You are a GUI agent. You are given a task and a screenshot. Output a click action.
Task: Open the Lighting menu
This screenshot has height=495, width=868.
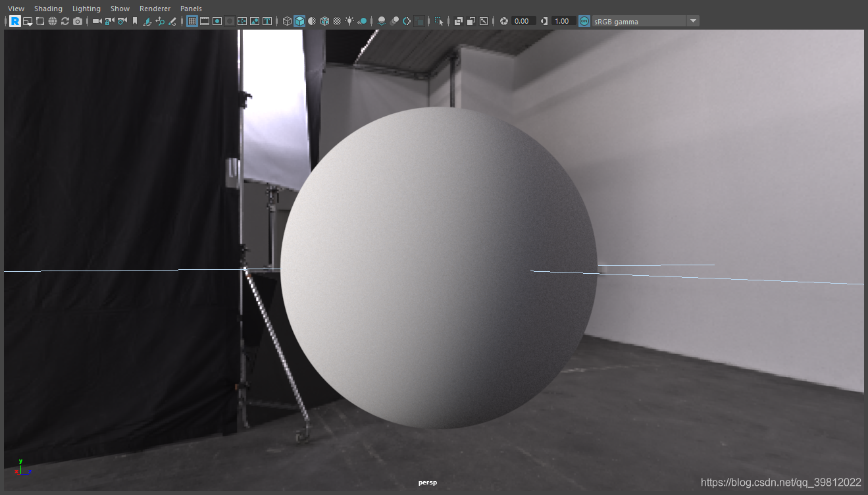point(86,9)
